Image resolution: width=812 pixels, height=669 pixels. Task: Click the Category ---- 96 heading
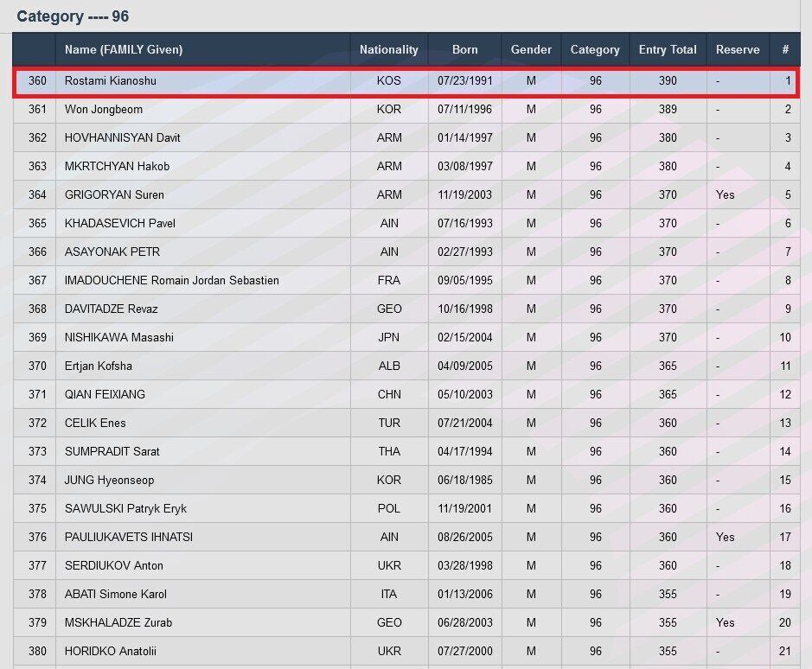coord(73,16)
